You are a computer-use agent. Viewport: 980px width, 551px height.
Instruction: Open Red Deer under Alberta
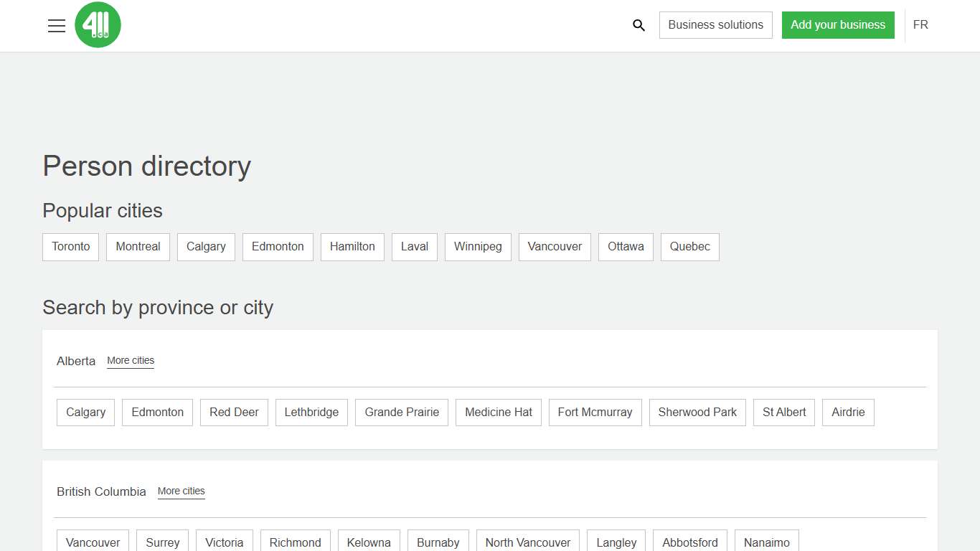234,413
